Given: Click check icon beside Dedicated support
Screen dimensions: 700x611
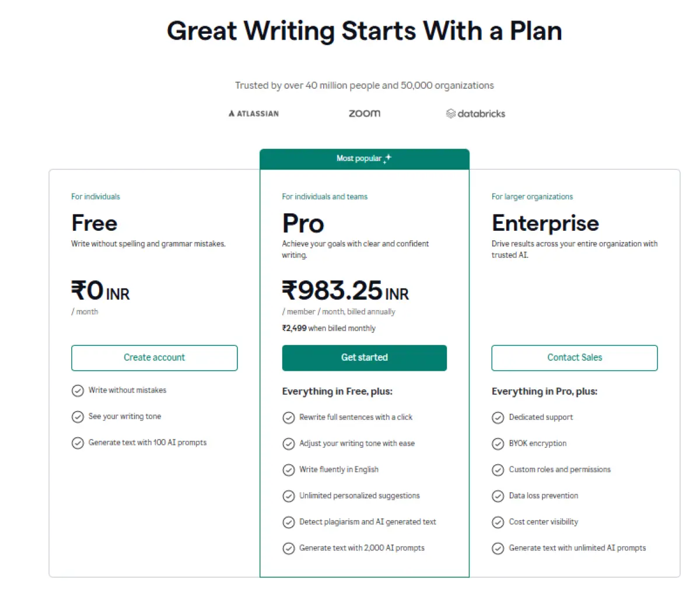Looking at the screenshot, I should click(498, 417).
